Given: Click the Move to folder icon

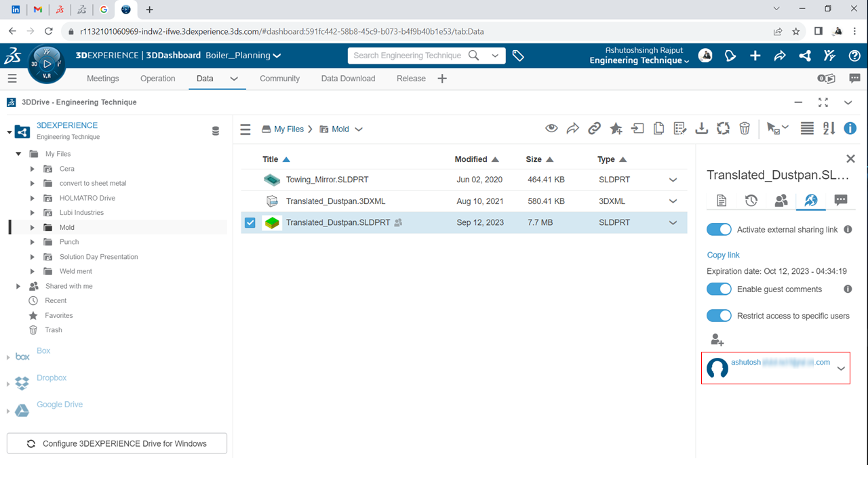Looking at the screenshot, I should tap(637, 128).
